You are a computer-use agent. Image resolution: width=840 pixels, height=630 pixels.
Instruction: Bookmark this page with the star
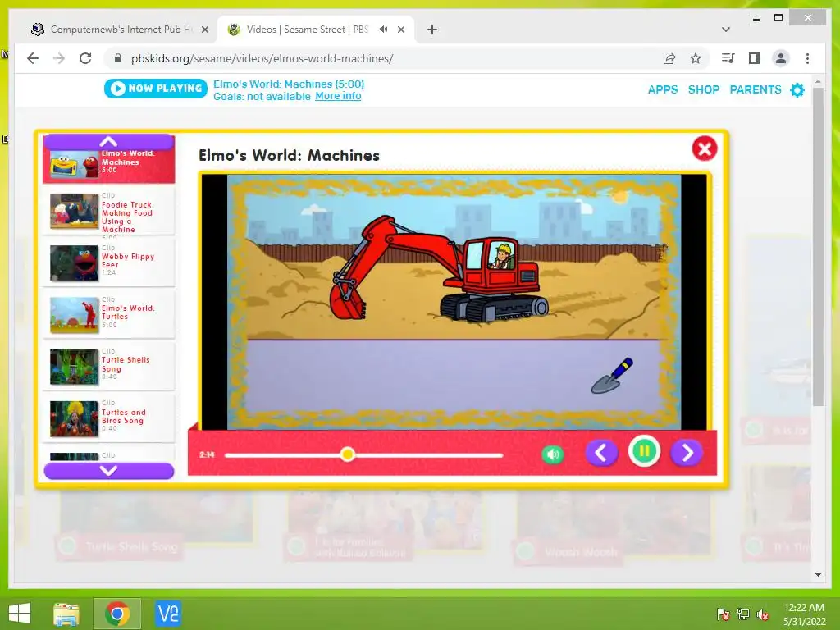696,58
